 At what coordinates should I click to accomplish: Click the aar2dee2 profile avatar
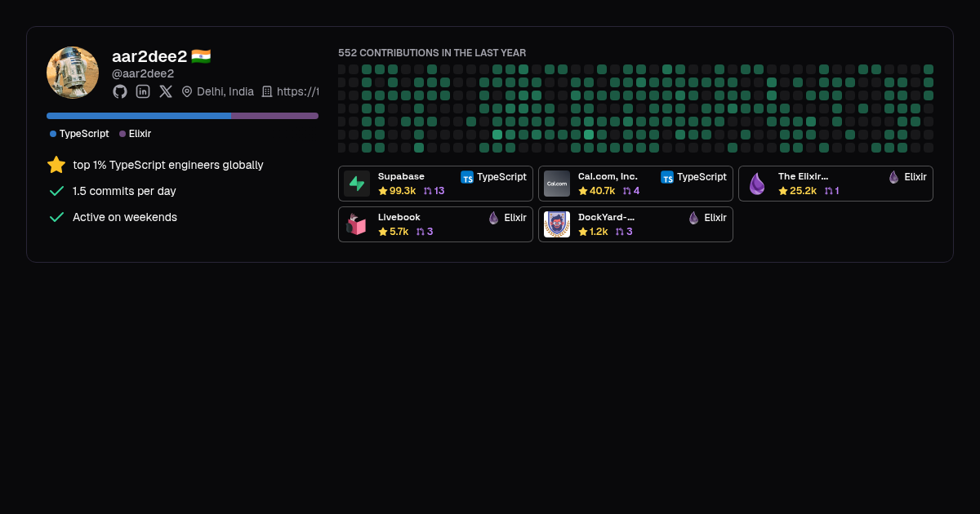coord(73,73)
